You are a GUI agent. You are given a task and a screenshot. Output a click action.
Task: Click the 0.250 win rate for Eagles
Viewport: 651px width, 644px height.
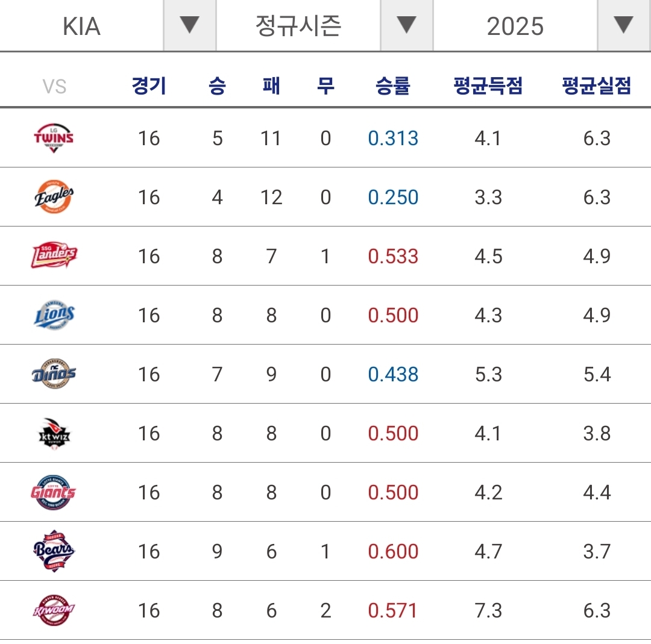(393, 197)
